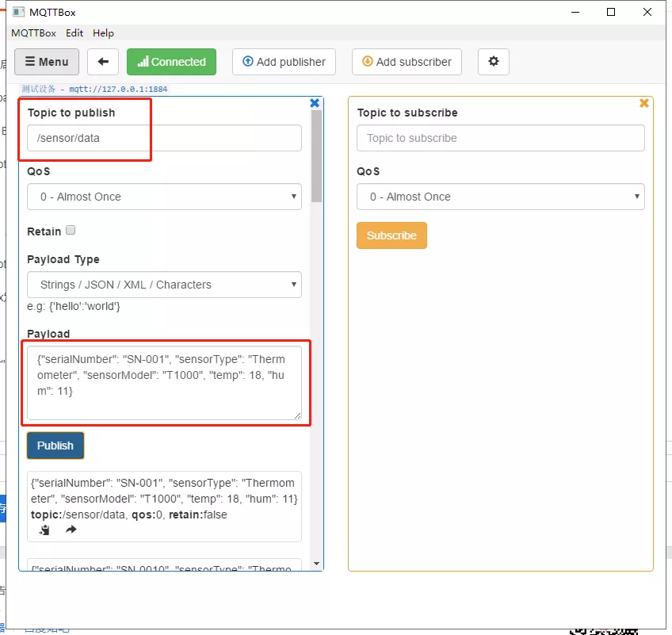
Task: Close the subscriber panel with the orange X
Action: coord(643,103)
